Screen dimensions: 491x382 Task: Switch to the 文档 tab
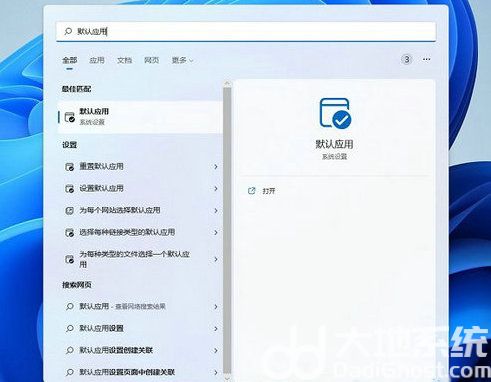[125, 60]
